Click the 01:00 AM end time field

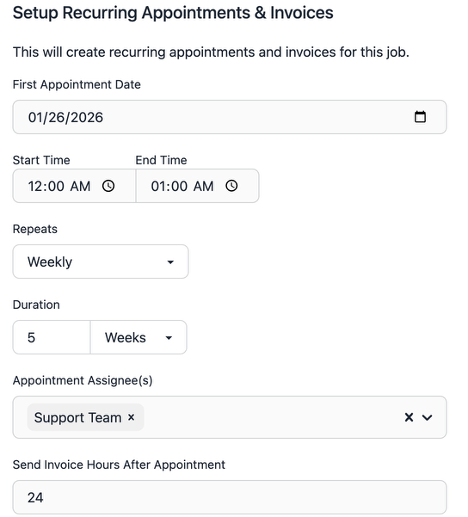coord(197,186)
